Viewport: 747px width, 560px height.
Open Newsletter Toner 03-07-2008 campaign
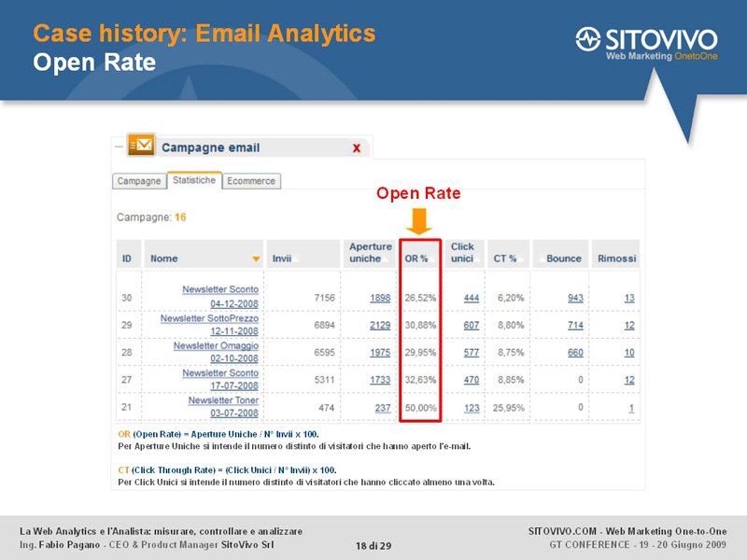(x=223, y=407)
